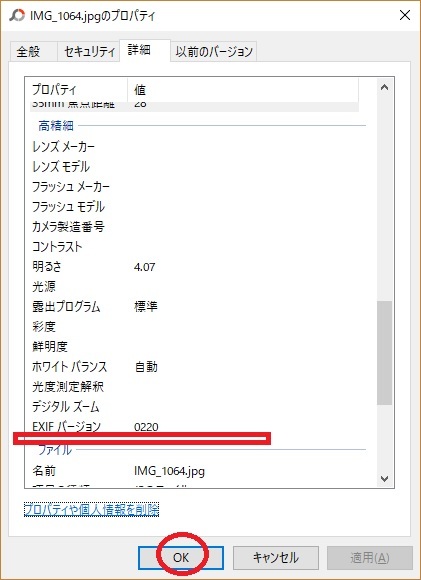Click the vertical scrollbar thumb

click(384, 353)
